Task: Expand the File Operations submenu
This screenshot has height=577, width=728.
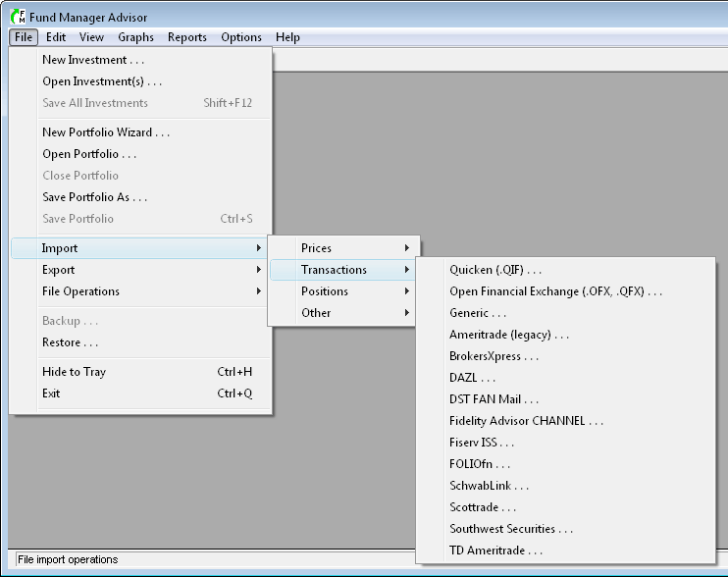Action: (140, 291)
